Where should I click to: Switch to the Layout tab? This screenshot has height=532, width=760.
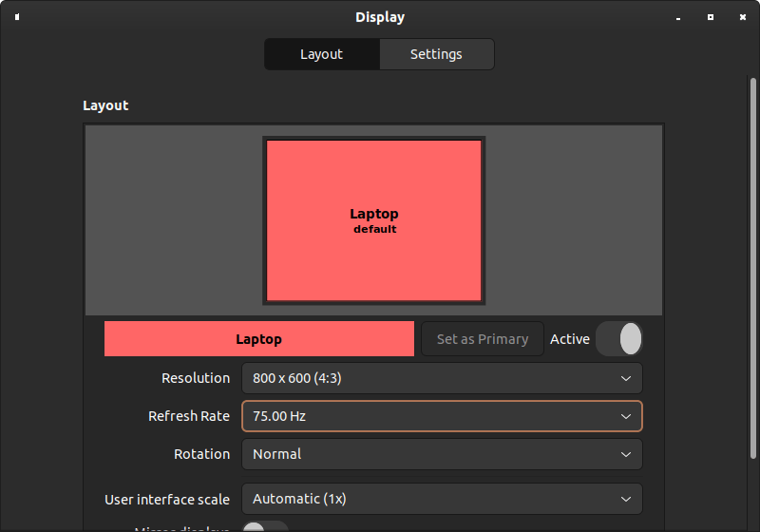coord(321,54)
